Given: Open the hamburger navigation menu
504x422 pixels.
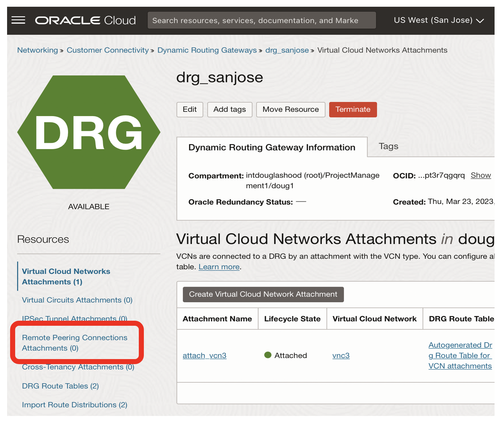Looking at the screenshot, I should pos(18,20).
